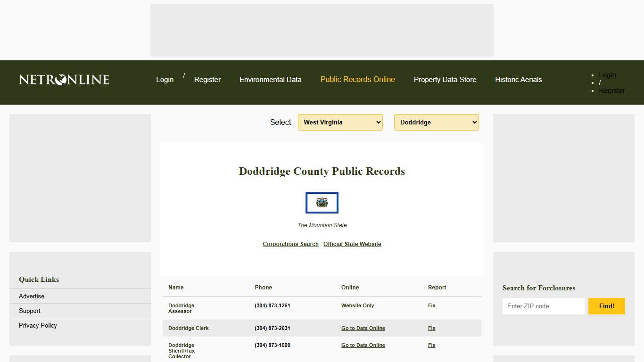Viewport: 644px width, 362px height.
Task: Visit the Official State Website
Action: point(352,244)
